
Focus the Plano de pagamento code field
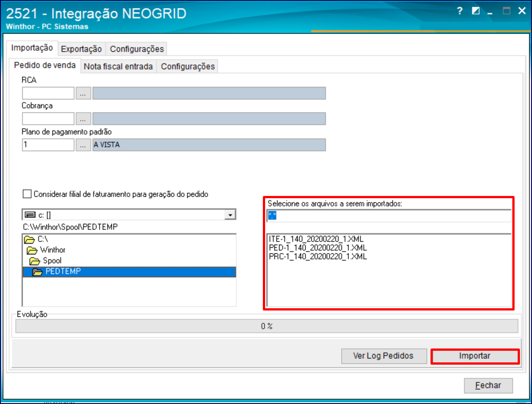click(48, 145)
